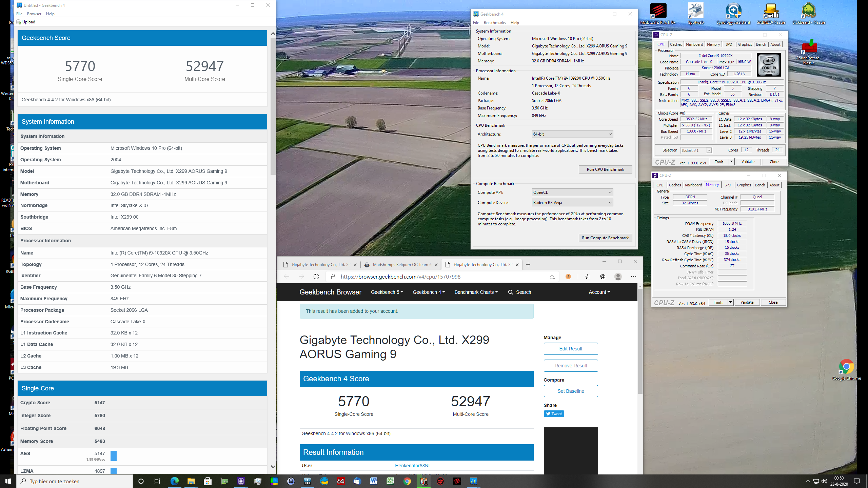Image resolution: width=868 pixels, height=488 pixels.
Task: Open the SABNZB Nassie desktop icon
Action: 771,14
